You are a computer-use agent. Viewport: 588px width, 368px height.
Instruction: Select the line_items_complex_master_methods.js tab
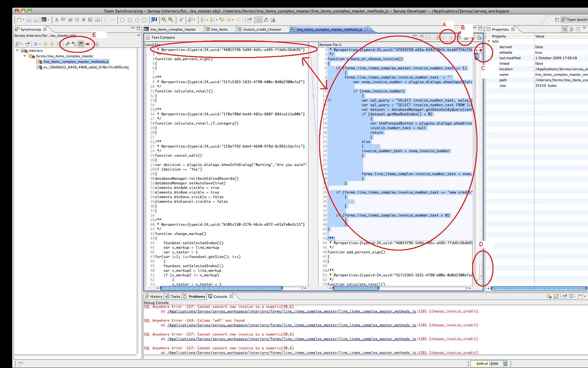tap(330, 29)
